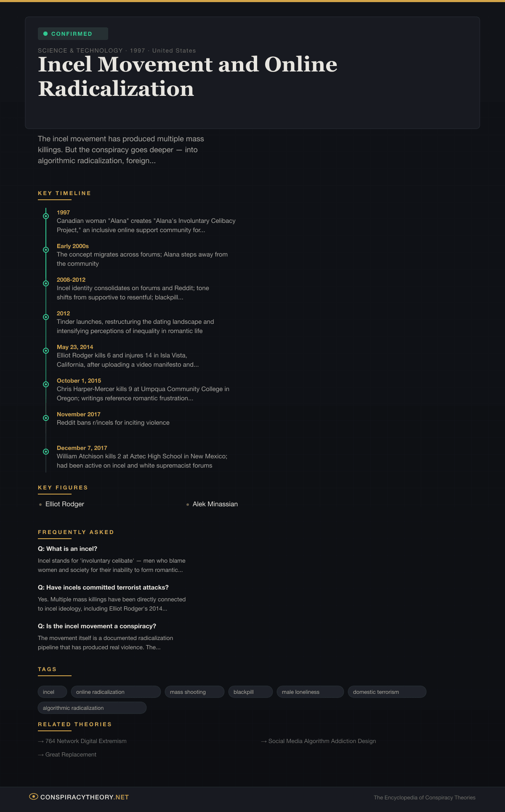Choose the male loneliness tag
Viewport: 505px width, 812px height.
pos(310,692)
